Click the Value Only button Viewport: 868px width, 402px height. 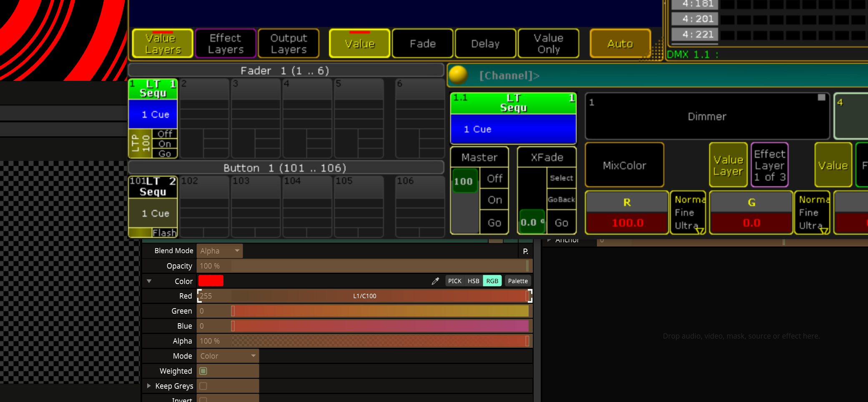coord(548,43)
